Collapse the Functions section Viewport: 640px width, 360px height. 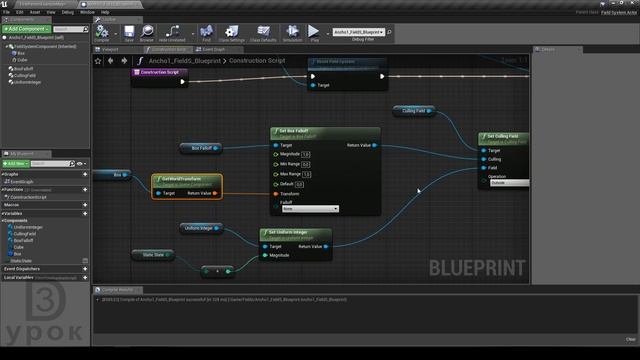[x=2, y=190]
